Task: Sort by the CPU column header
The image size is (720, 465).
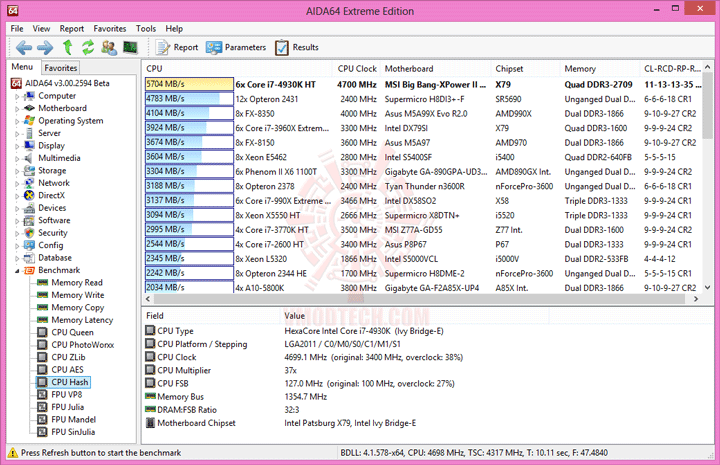Action: (237, 68)
